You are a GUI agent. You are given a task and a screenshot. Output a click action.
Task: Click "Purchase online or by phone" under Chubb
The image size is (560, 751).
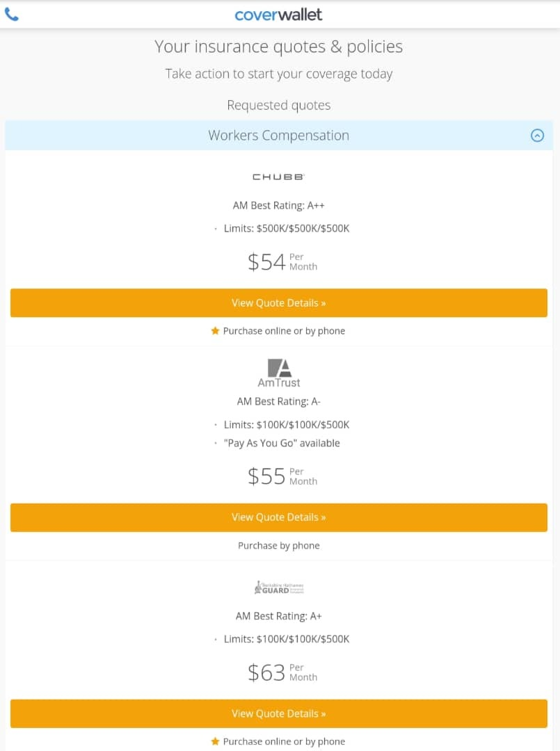click(284, 331)
